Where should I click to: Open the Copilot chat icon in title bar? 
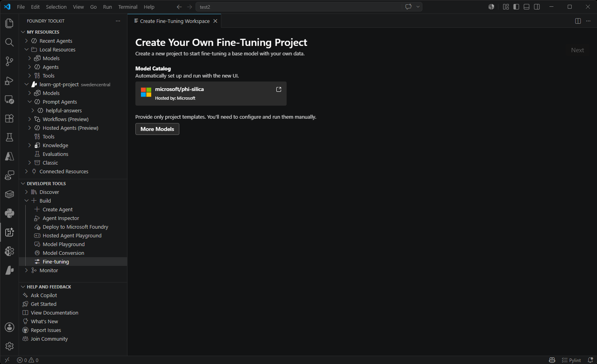[x=409, y=7]
